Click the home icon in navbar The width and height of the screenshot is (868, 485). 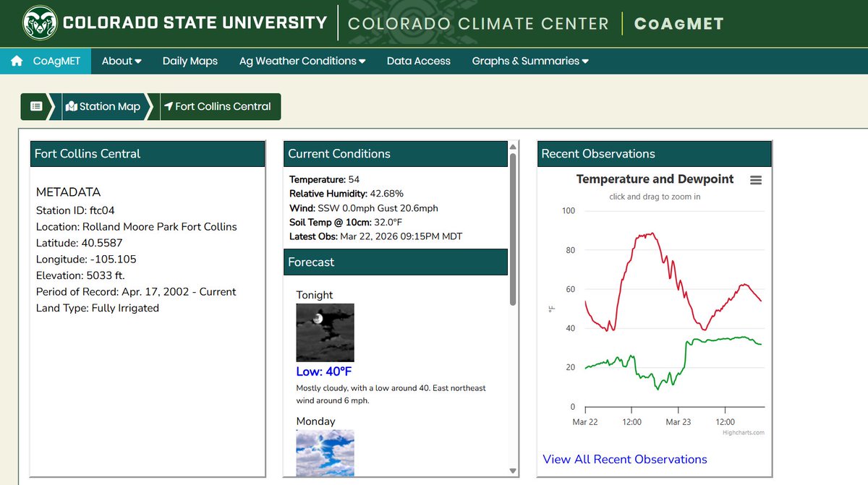click(17, 61)
